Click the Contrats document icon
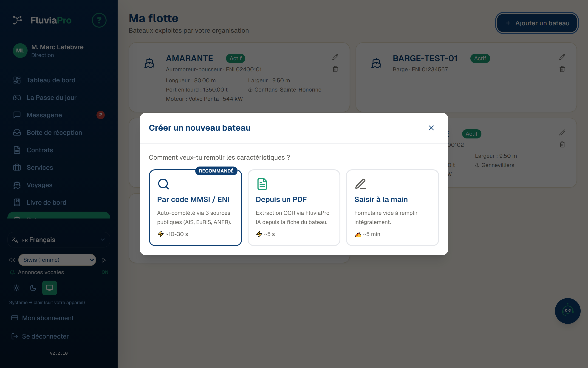Viewport: 588px width, 368px height. 17,150
